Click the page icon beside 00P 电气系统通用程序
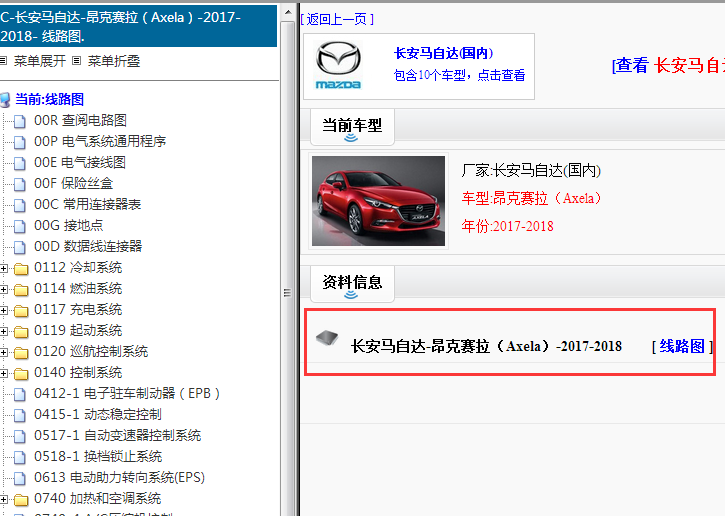This screenshot has height=516, width=725. (19, 142)
